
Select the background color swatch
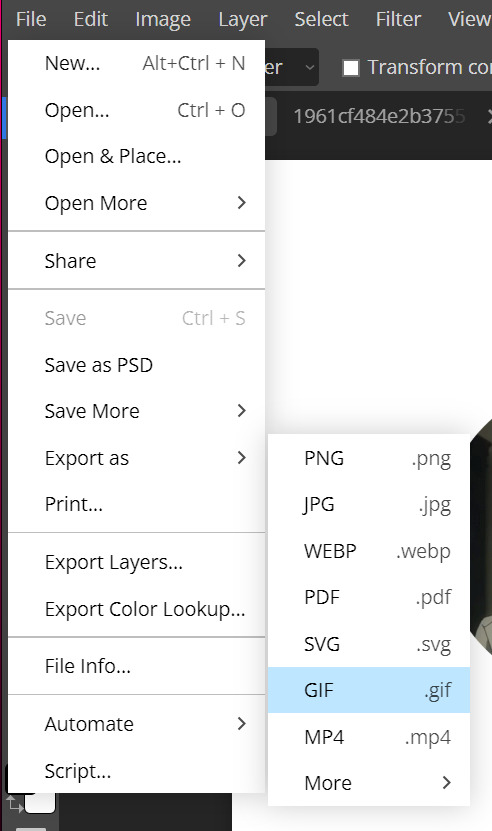coord(40,803)
